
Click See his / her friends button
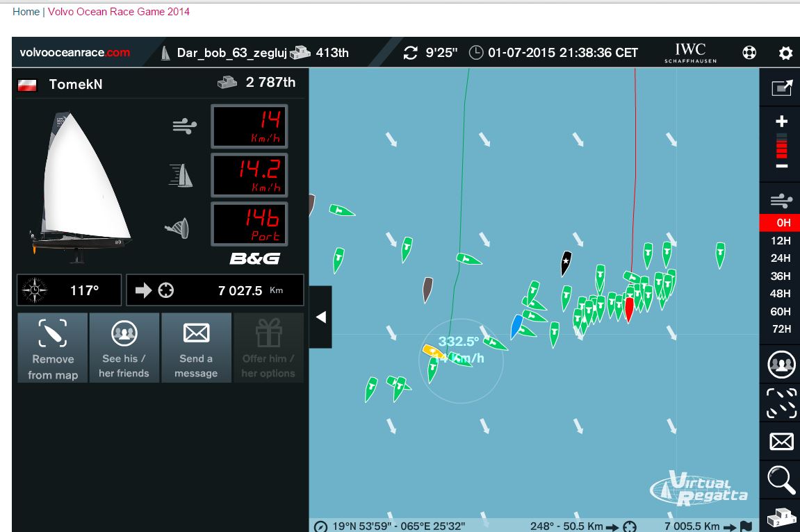(x=124, y=347)
